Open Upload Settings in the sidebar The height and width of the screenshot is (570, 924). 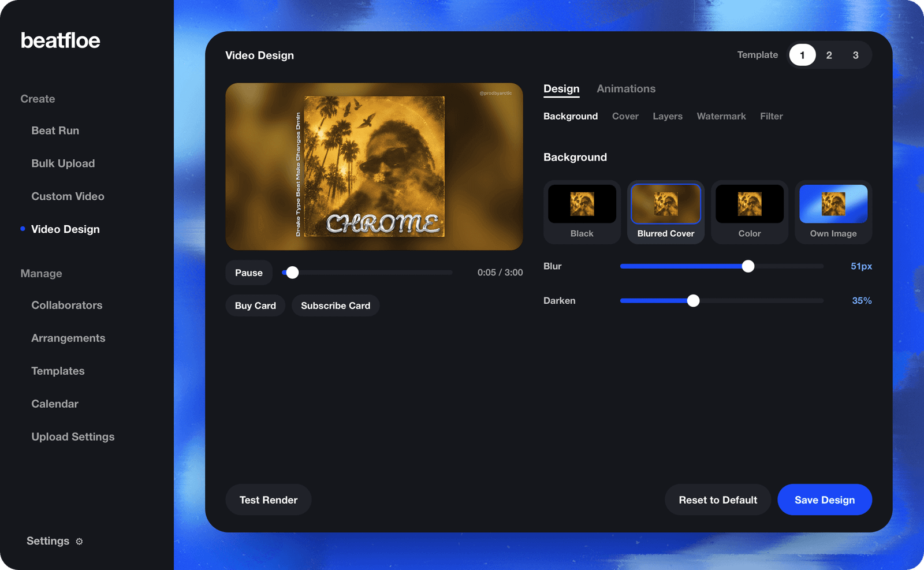tap(73, 437)
